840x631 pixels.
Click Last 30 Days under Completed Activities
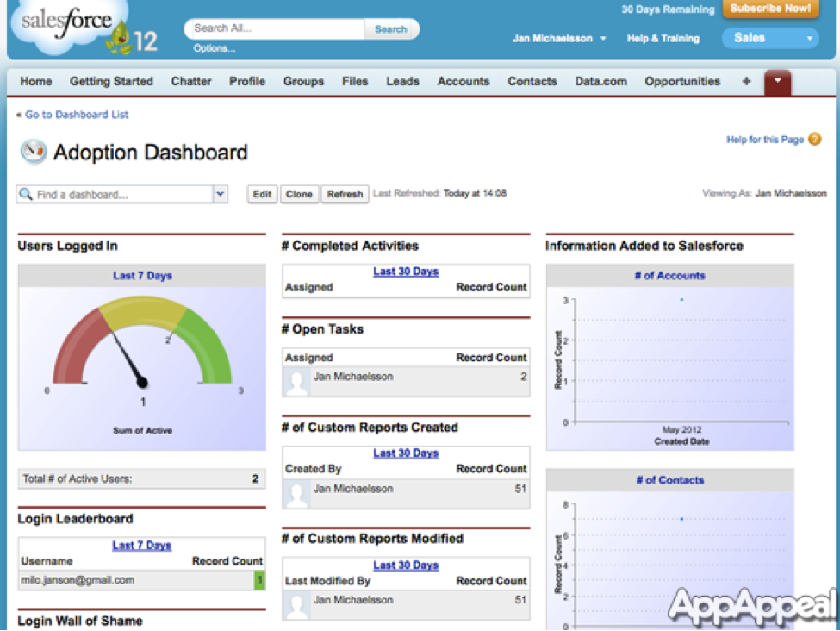(406, 272)
